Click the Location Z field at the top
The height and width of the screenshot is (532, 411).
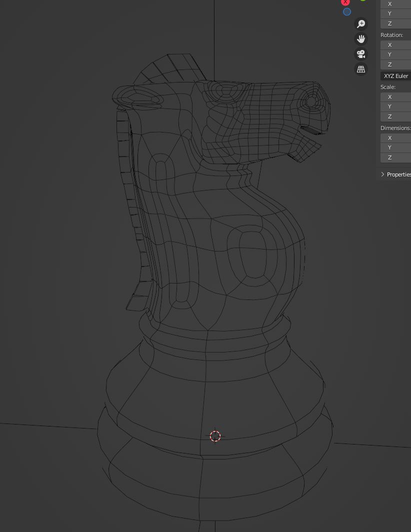(395, 23)
